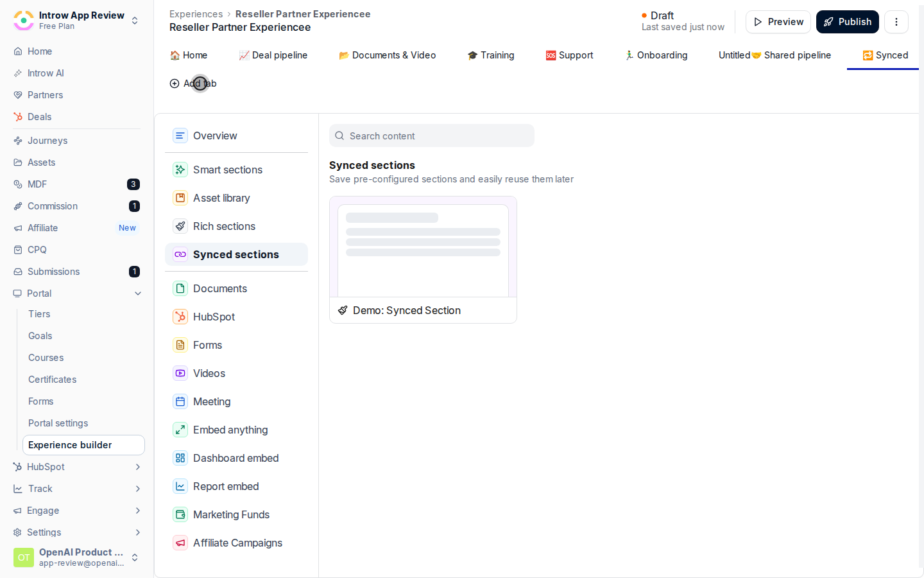Click the Preview button

[x=778, y=22]
